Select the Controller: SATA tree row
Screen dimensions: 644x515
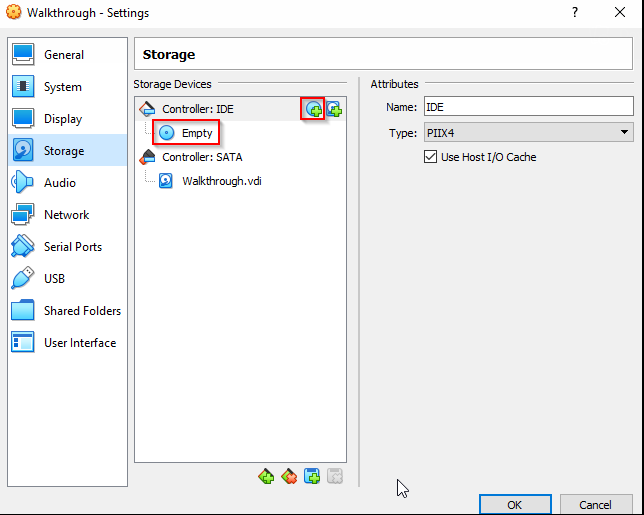pyautogui.click(x=240, y=157)
